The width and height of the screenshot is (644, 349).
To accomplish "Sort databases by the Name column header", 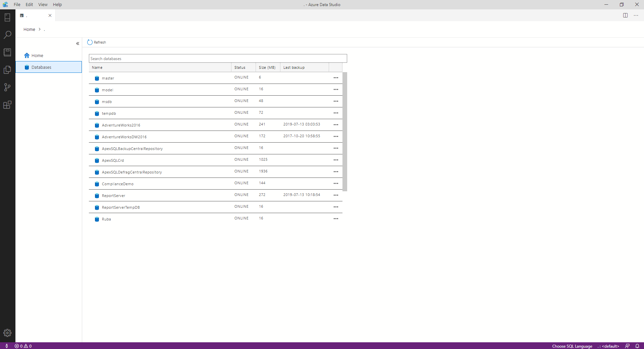I will [x=160, y=67].
